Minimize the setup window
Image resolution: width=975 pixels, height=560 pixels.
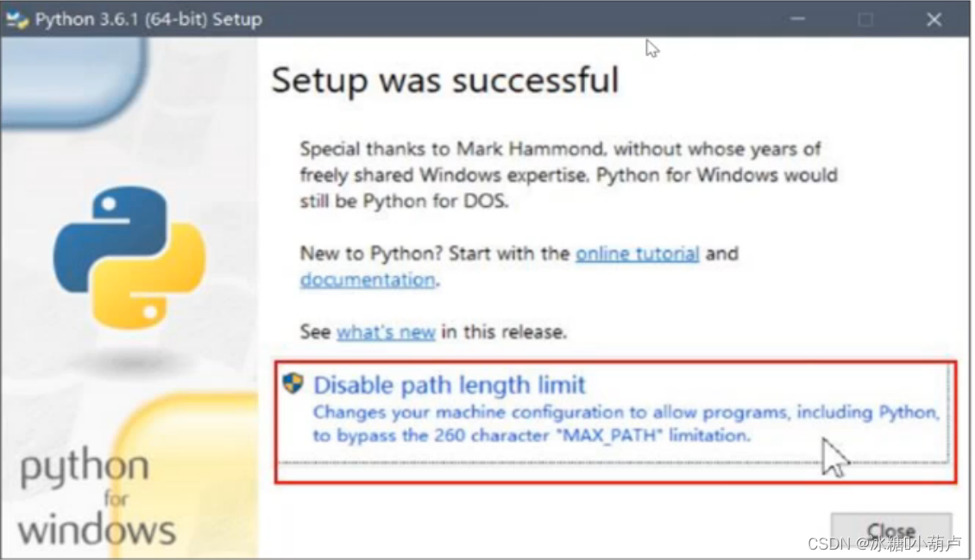pos(796,19)
